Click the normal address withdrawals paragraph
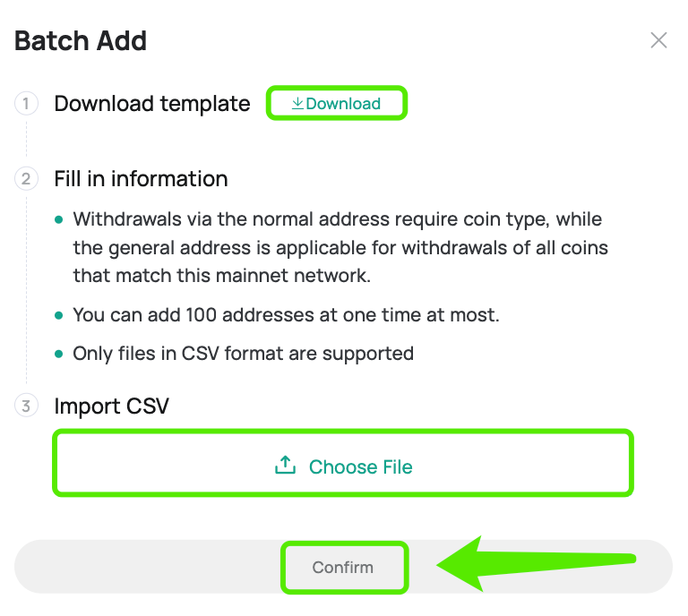The image size is (688, 616). (340, 247)
